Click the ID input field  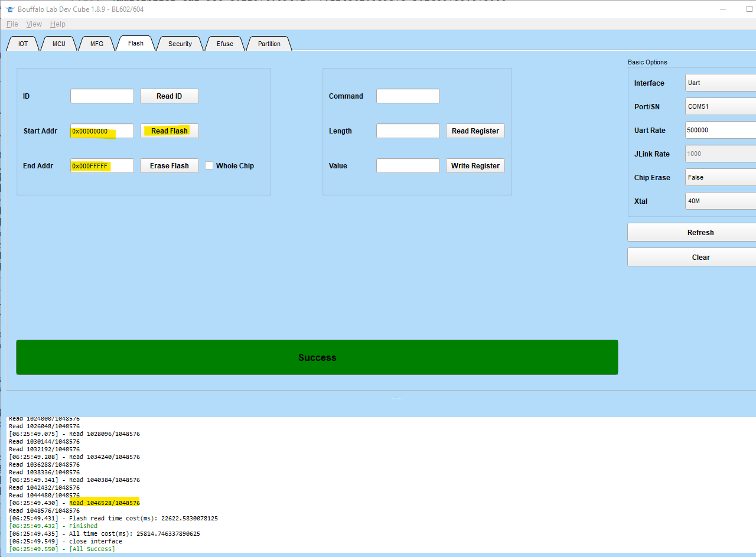pyautogui.click(x=102, y=96)
